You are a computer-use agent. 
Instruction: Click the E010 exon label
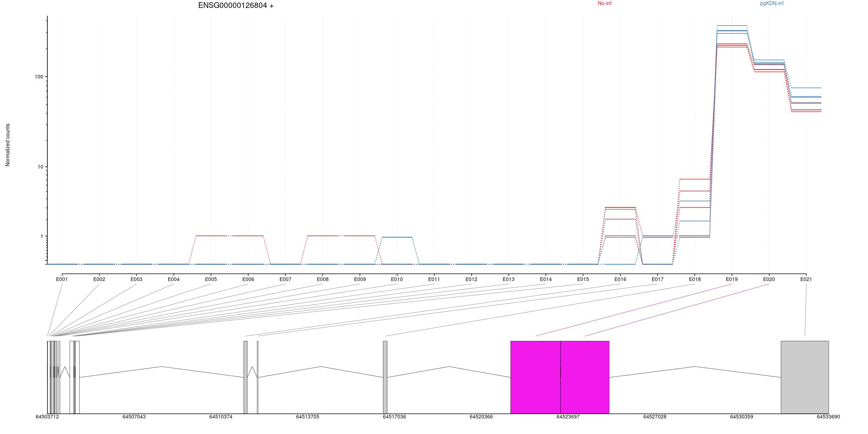(x=397, y=279)
